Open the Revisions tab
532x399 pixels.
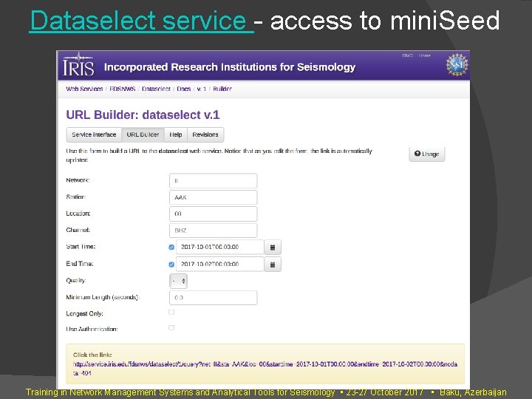pyautogui.click(x=205, y=134)
